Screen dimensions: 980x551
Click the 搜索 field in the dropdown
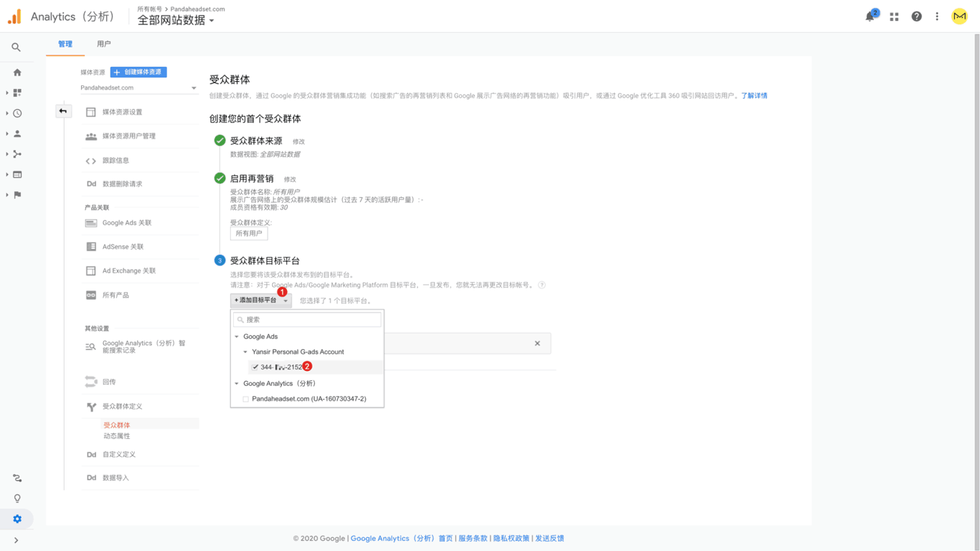tap(307, 320)
